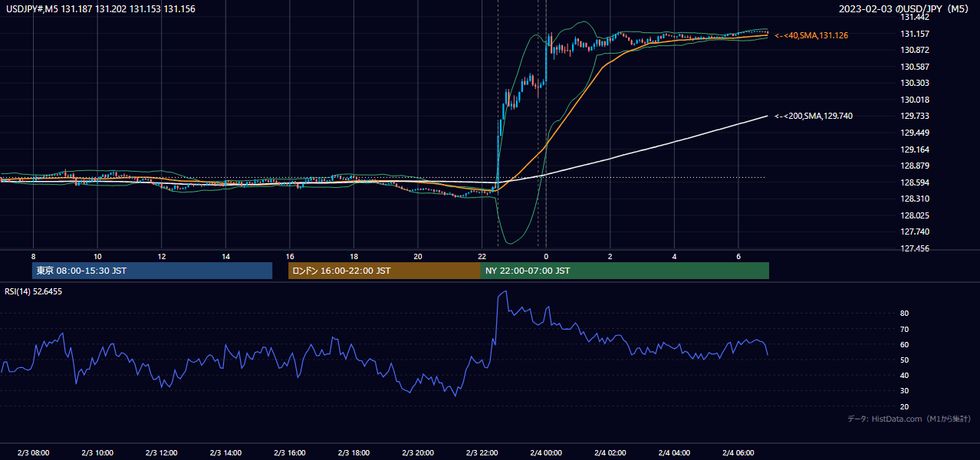Click the 2/3 10:00 date label

point(97,453)
